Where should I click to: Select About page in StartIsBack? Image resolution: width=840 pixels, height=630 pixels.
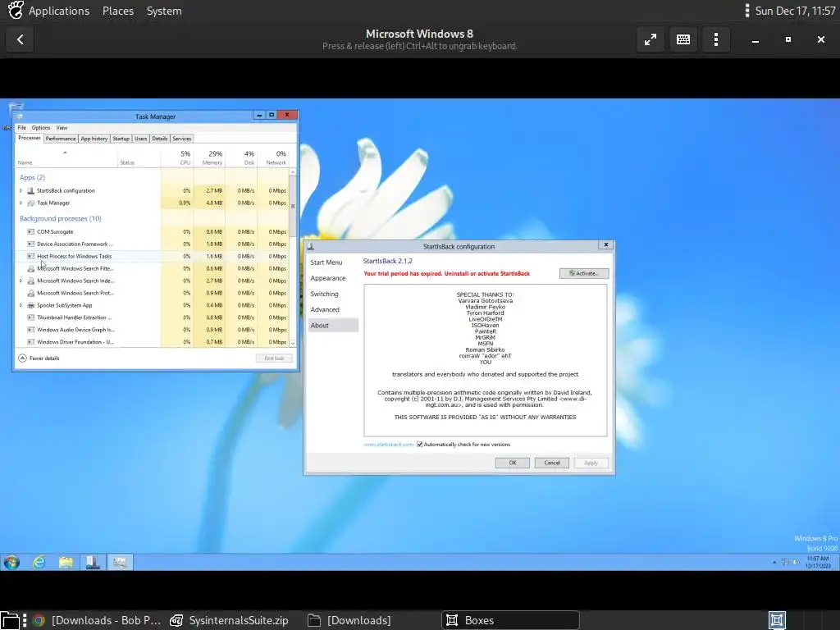333,325
